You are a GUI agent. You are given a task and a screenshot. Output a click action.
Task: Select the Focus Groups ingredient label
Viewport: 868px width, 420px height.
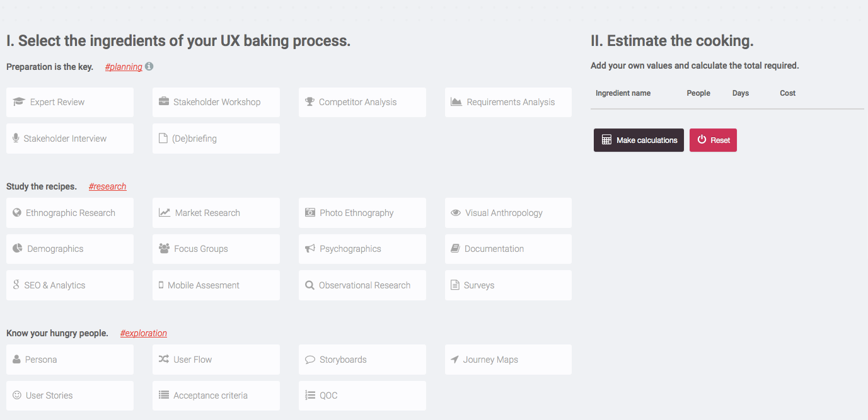(x=201, y=249)
